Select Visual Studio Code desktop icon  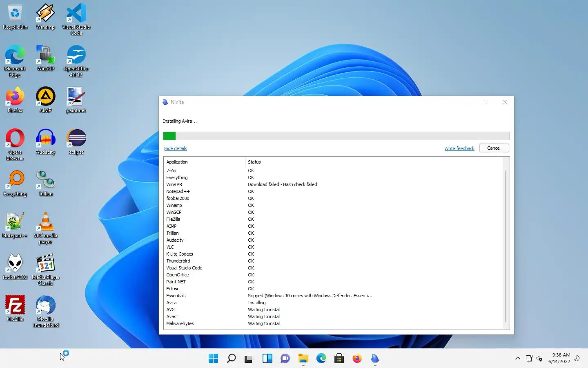(76, 20)
